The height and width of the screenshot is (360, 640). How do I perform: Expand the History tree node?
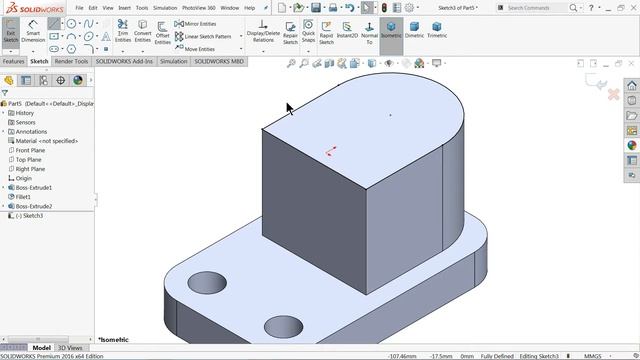click(4, 113)
